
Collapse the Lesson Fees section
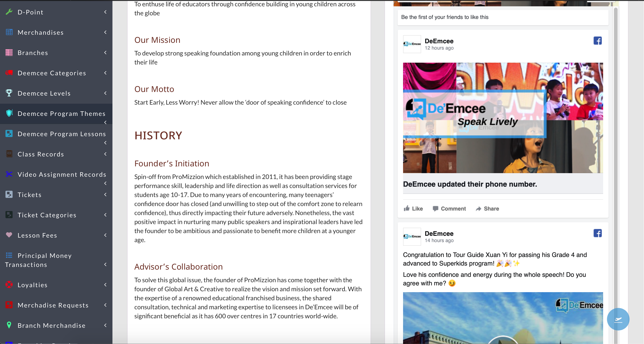click(105, 235)
